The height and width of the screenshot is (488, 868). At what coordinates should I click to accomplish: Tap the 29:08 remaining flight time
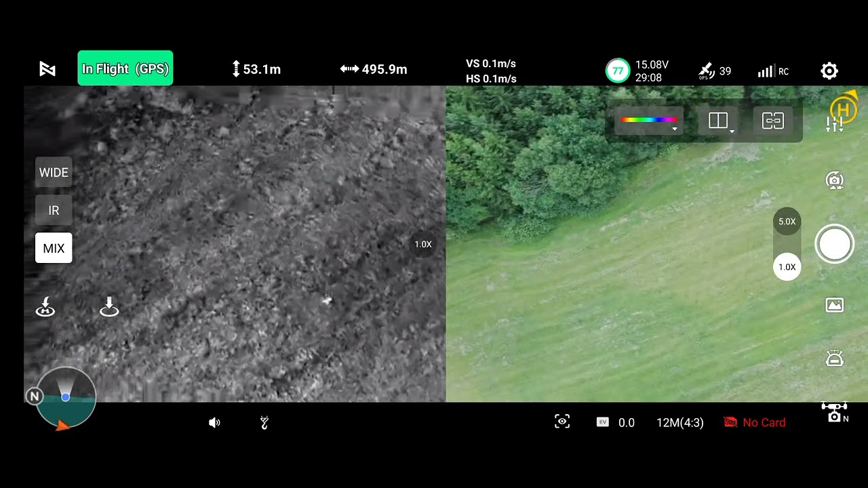[648, 78]
